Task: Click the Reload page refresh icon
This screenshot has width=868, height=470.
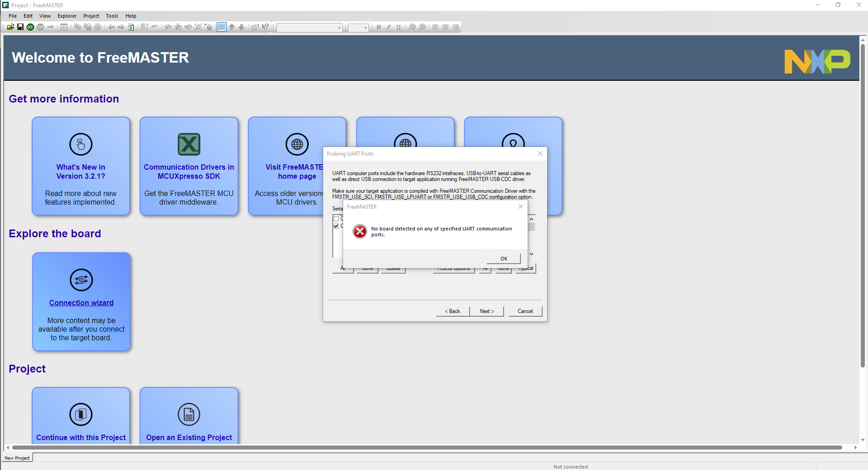Action: 131,27
